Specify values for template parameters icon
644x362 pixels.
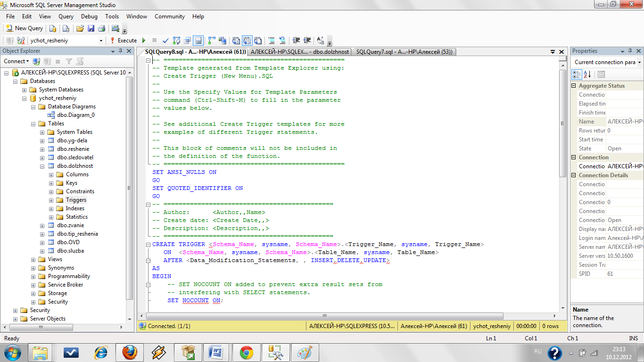pos(320,41)
